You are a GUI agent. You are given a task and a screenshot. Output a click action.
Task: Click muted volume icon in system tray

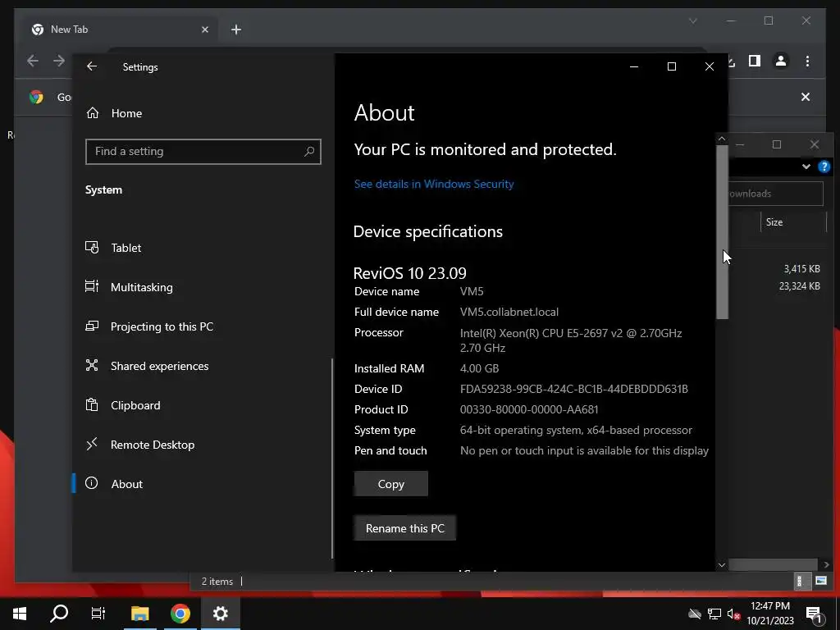(734, 614)
